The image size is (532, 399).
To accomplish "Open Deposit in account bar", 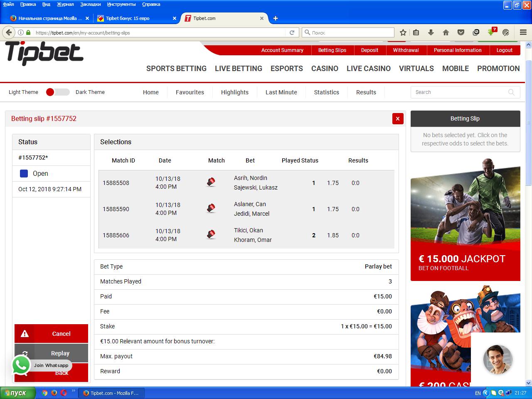I will click(369, 50).
